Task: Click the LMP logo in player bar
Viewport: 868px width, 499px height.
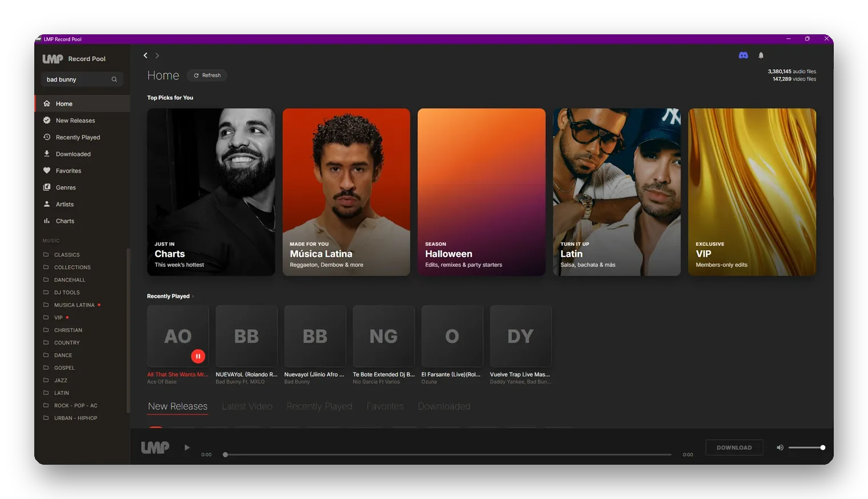Action: [155, 448]
